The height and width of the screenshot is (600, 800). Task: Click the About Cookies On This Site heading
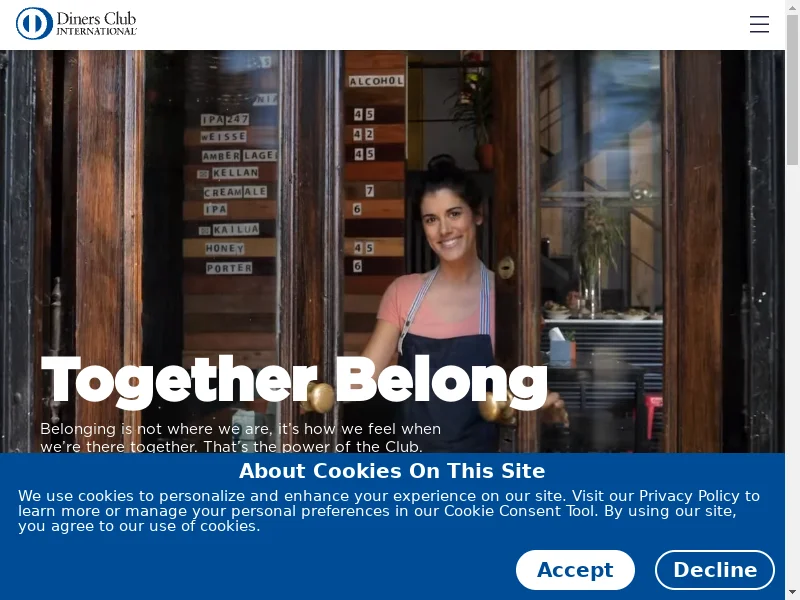pos(392,471)
